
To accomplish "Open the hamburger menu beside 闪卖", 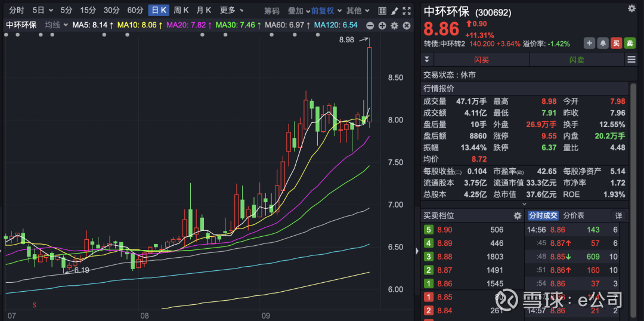I will (x=631, y=60).
